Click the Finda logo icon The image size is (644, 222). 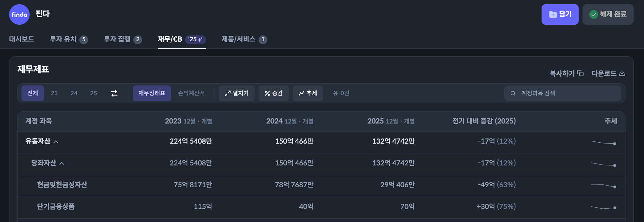tap(19, 14)
